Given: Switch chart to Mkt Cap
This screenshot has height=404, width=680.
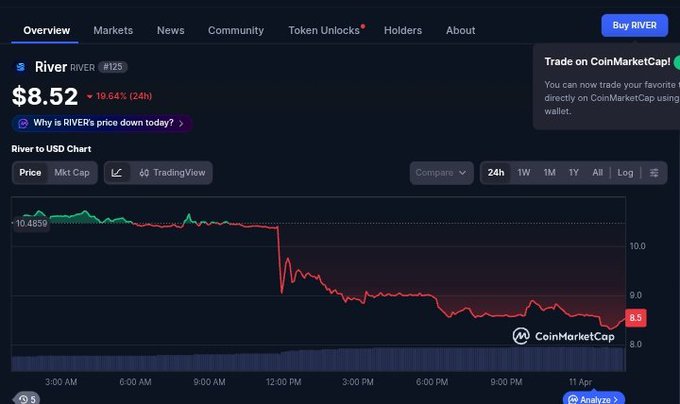Looking at the screenshot, I should tap(72, 173).
